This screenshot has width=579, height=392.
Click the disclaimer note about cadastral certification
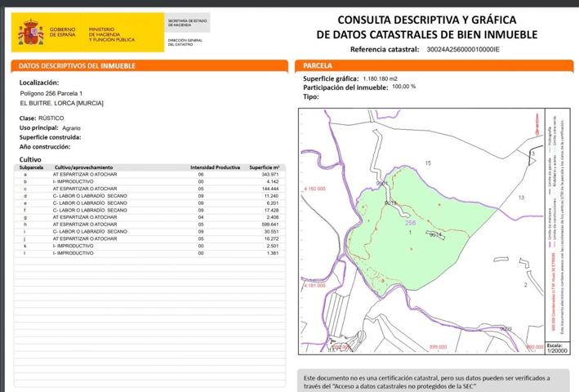coord(434,381)
